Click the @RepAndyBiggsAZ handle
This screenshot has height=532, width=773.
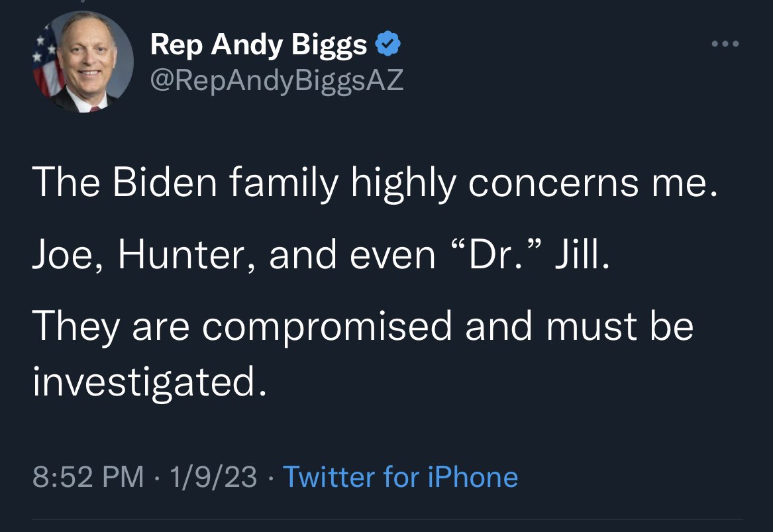click(x=277, y=80)
